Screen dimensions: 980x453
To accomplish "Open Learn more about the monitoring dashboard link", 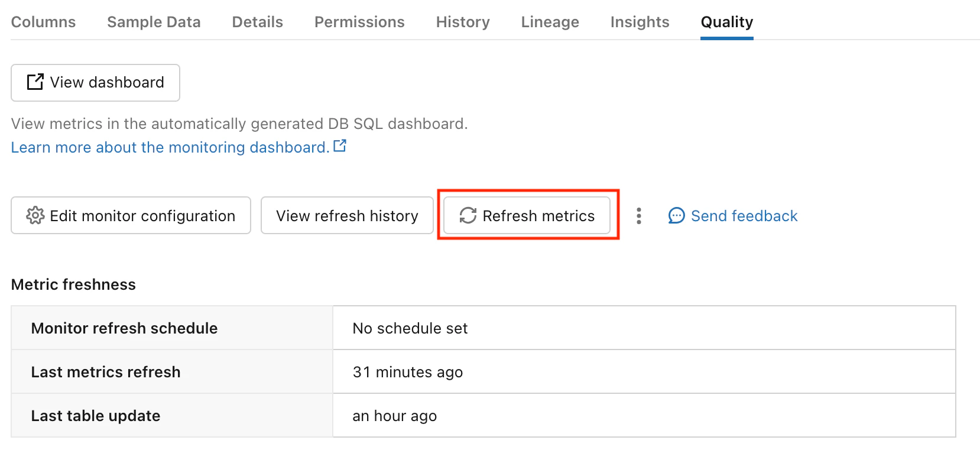I will (170, 147).
